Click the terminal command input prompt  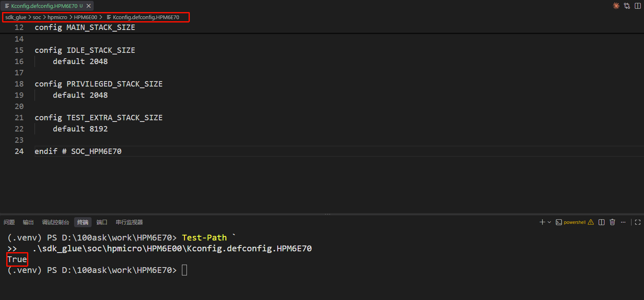point(184,270)
